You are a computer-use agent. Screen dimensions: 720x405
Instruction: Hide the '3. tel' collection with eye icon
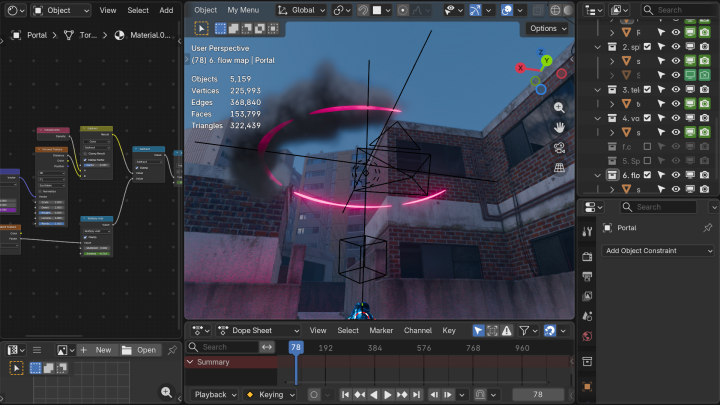click(x=675, y=90)
